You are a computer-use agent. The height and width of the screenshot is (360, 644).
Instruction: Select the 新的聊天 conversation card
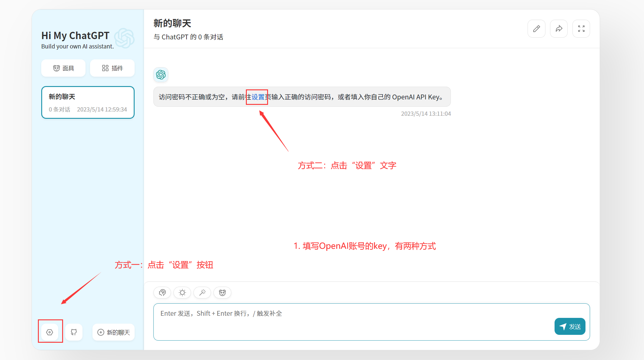(x=88, y=102)
